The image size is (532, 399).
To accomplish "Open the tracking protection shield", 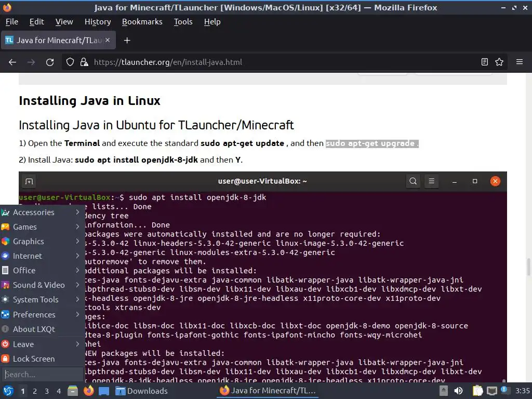I will pos(70,62).
